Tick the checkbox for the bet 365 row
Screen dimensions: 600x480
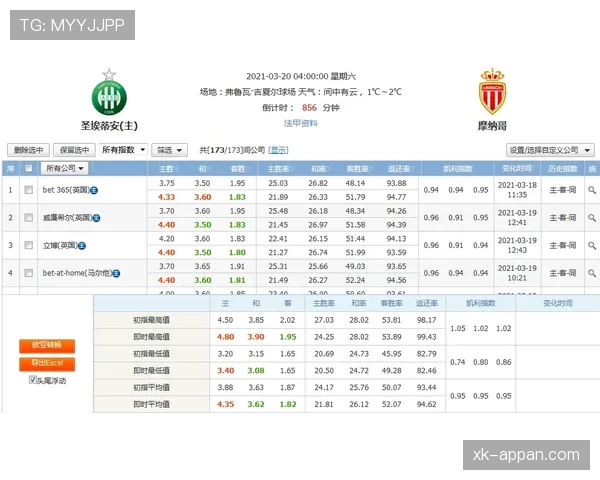28,190
